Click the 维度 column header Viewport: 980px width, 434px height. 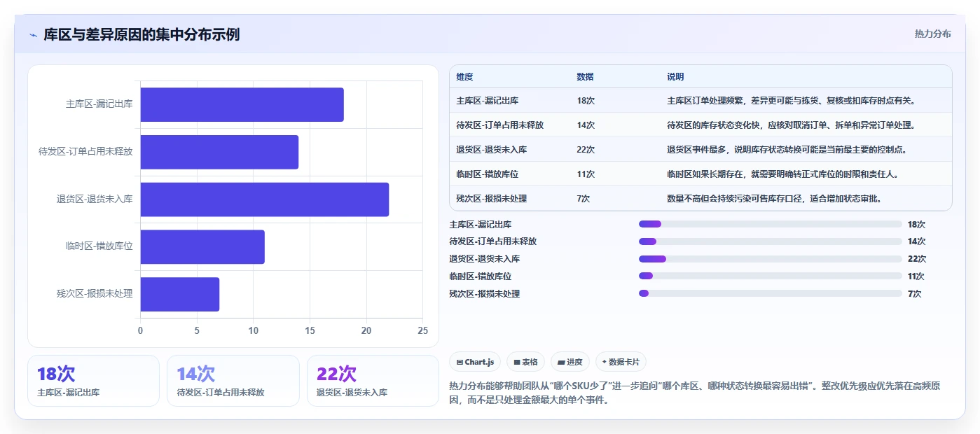click(x=464, y=77)
